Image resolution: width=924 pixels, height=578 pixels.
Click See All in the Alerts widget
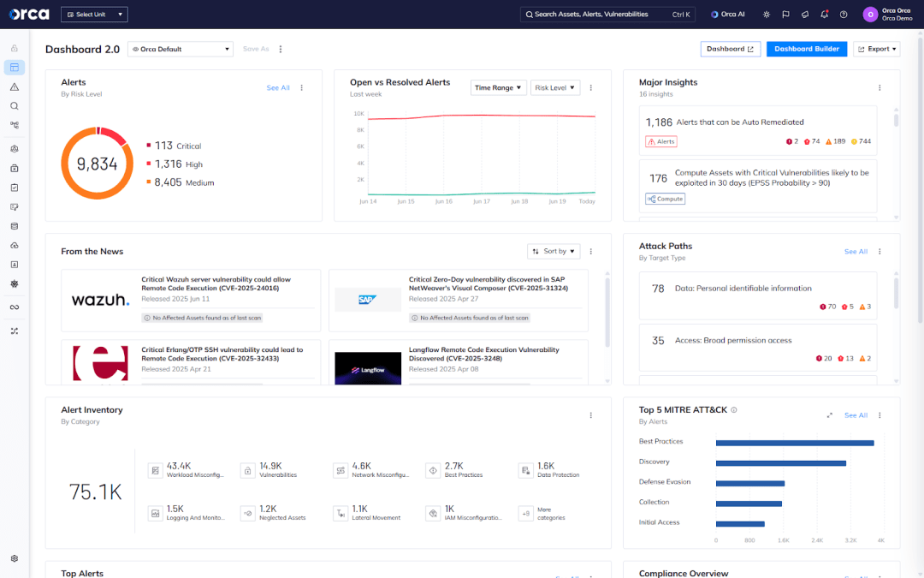click(x=278, y=88)
